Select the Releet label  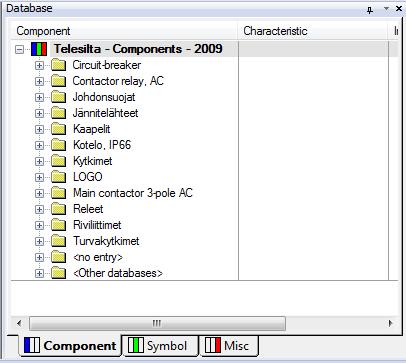click(88, 209)
